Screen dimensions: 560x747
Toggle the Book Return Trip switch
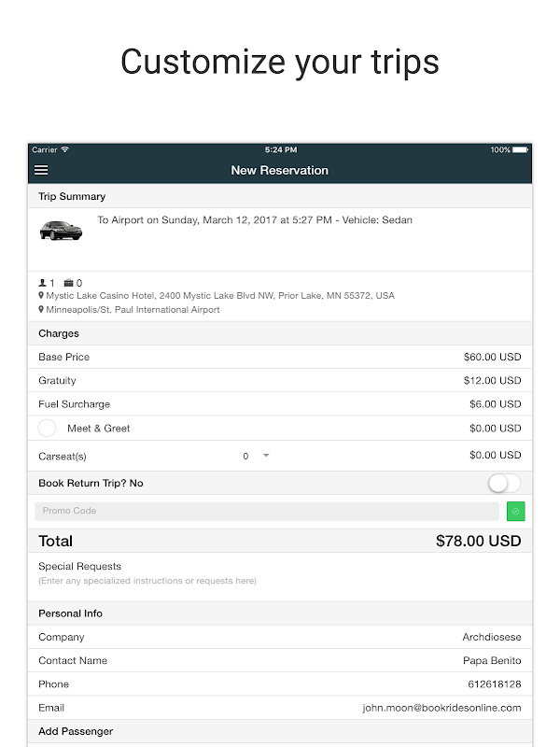point(504,483)
